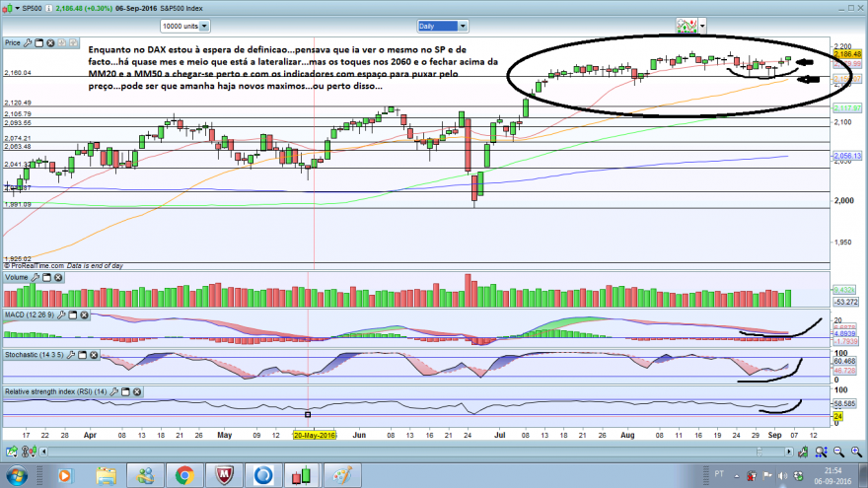Open RSI (14) wrench settings

(114, 391)
